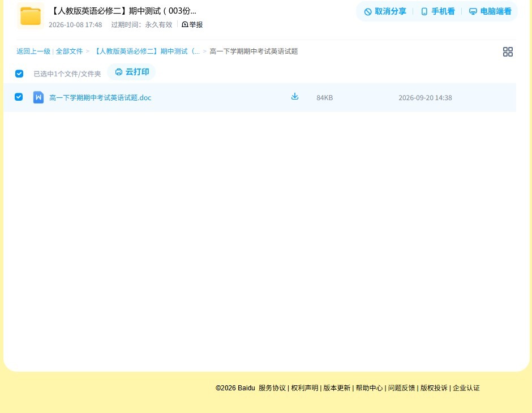Open 服务协议 footer link
The width and height of the screenshot is (532, 413).
click(272, 388)
